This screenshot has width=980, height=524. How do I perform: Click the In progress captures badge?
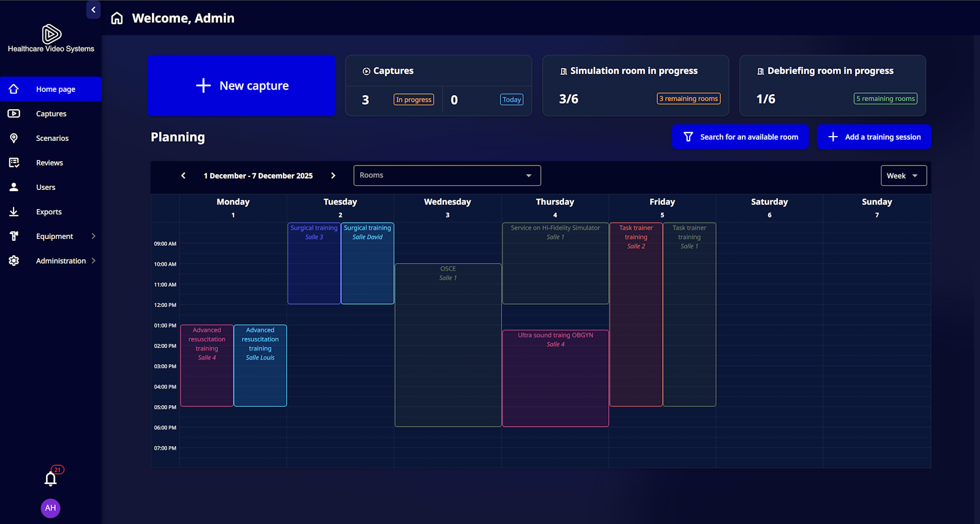coord(413,100)
